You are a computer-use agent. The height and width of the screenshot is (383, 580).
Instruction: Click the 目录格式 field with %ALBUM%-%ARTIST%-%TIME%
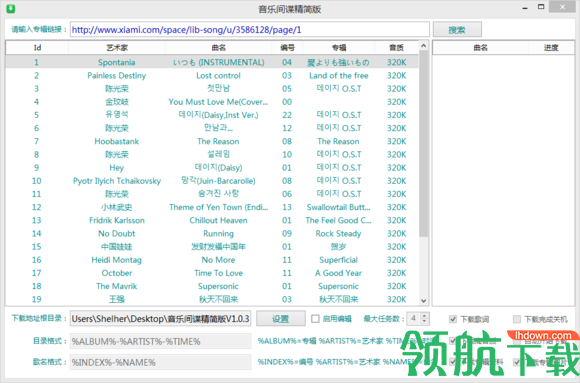pos(161,341)
